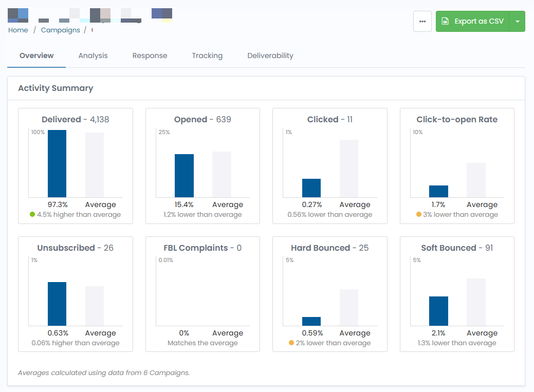Switch to the Tracking tab

pyautogui.click(x=207, y=55)
